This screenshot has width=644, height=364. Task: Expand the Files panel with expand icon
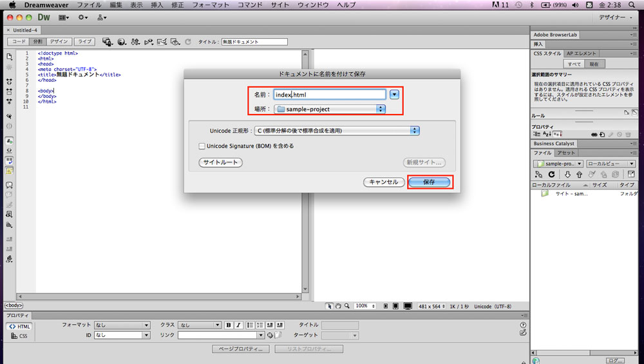coord(631,174)
